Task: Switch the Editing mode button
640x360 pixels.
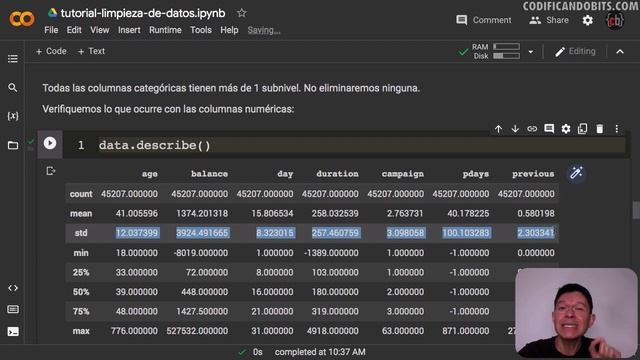Action: pos(575,51)
